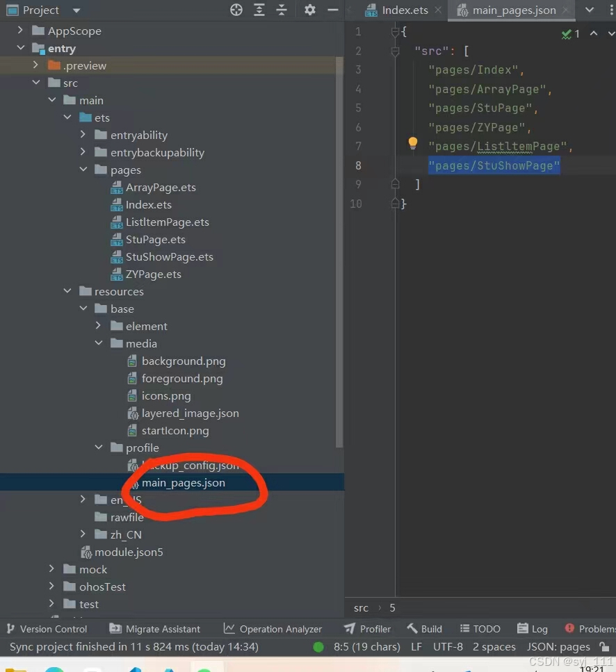Collapse the ets folder
This screenshot has height=672, width=616.
click(67, 117)
